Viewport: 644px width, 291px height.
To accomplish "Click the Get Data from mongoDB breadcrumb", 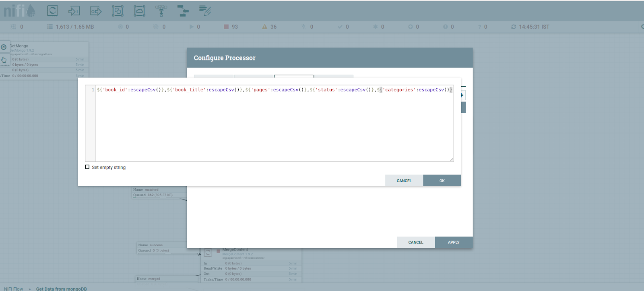I will tap(61, 289).
